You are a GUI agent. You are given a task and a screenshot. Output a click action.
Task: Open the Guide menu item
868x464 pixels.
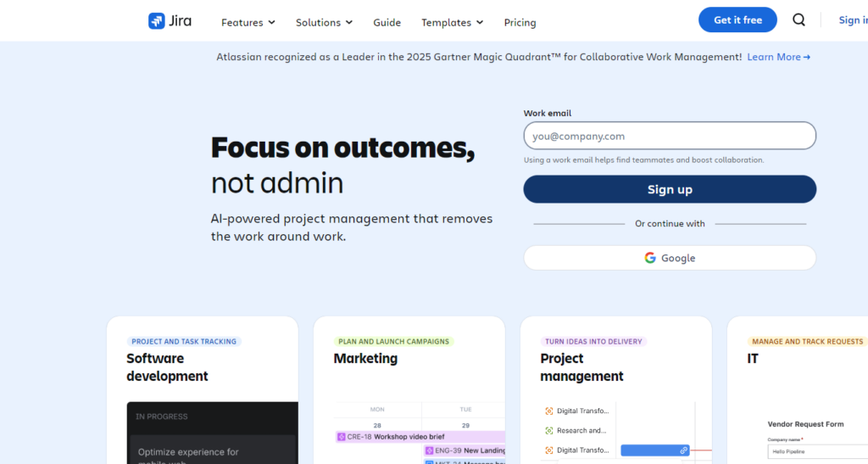tap(387, 22)
